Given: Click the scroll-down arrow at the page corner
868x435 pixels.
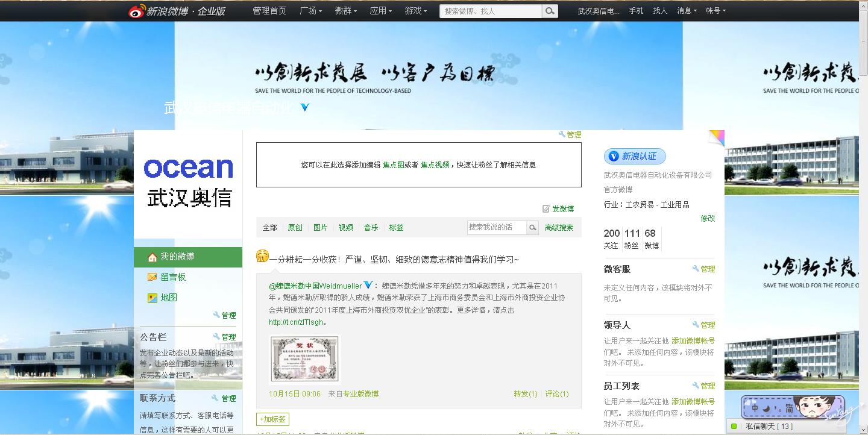Looking at the screenshot, I should 863,430.
